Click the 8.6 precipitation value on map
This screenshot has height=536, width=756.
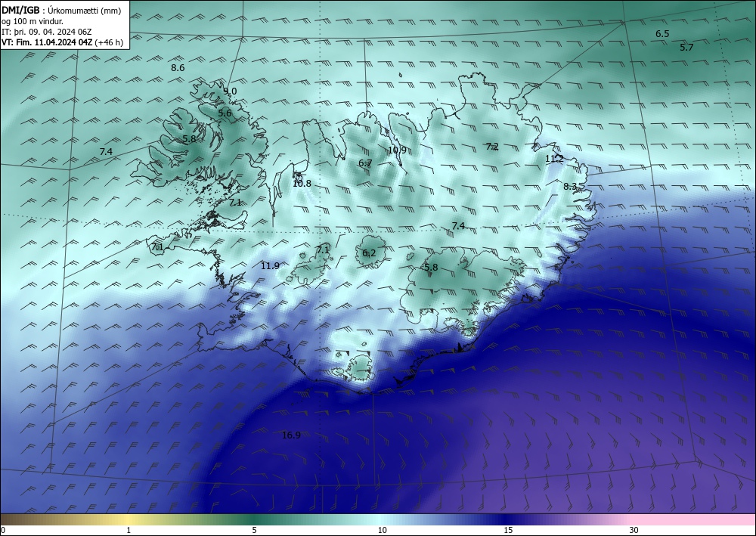click(178, 68)
